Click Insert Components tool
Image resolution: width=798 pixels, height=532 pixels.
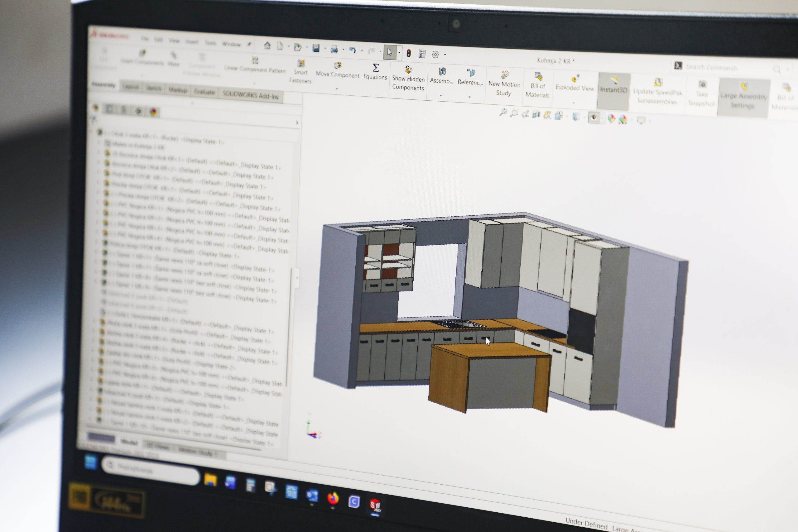pos(142,57)
